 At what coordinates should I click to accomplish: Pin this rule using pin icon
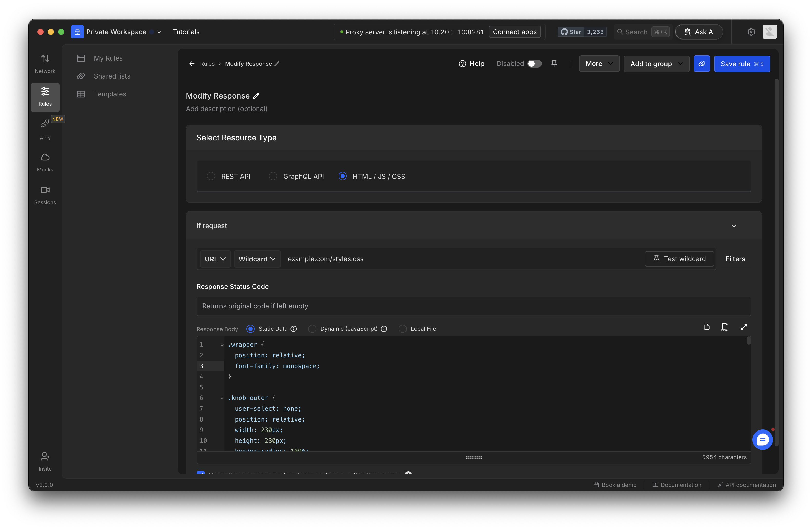[554, 63]
